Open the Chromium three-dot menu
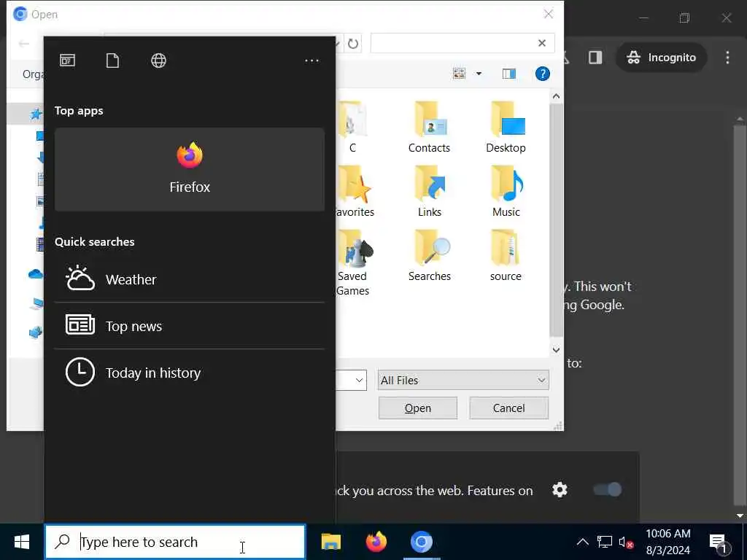Viewport: 747px width, 560px height. tap(727, 57)
